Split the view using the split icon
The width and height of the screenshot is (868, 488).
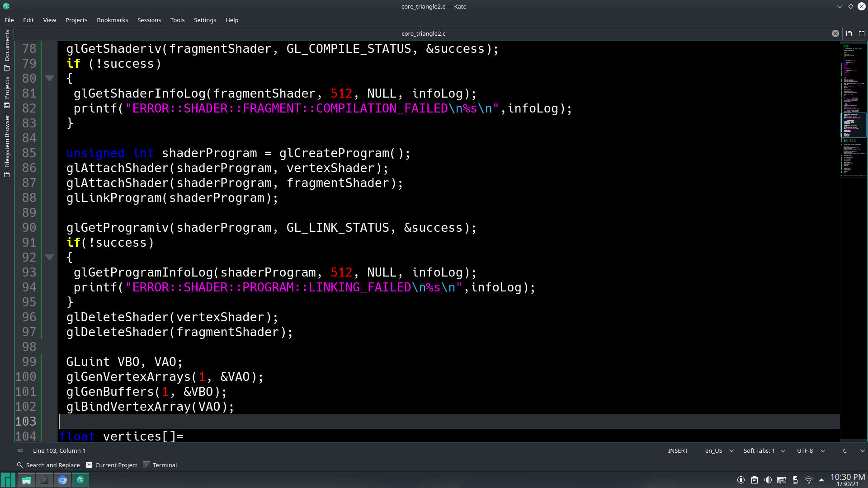point(862,33)
